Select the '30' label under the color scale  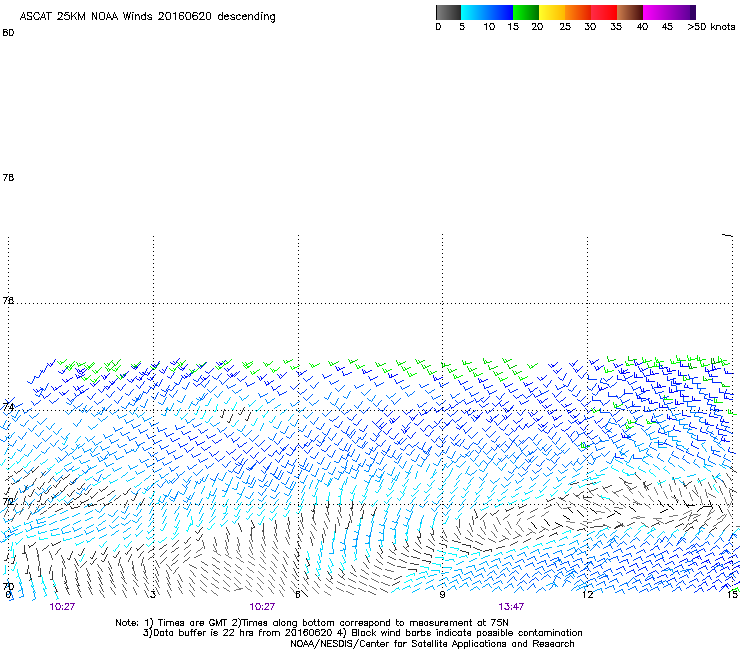(590, 27)
